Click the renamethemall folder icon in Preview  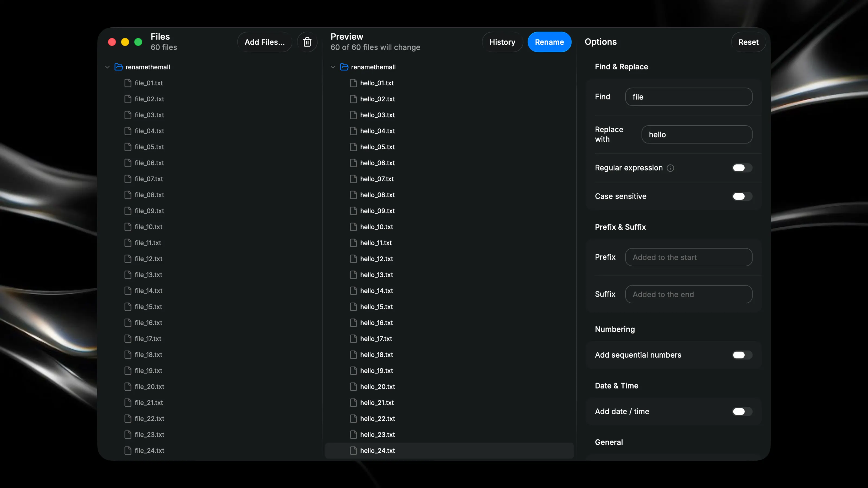click(x=344, y=67)
